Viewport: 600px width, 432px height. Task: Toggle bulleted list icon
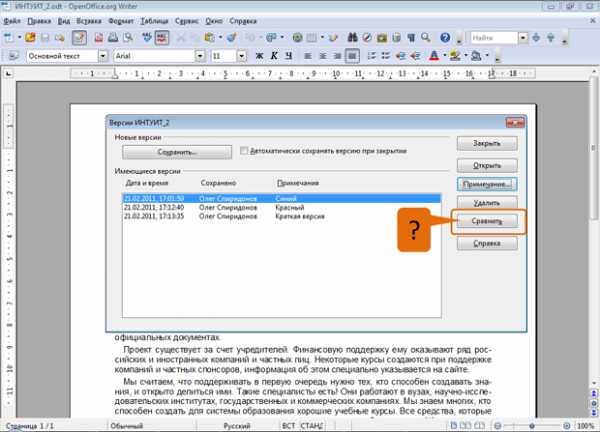(386, 56)
